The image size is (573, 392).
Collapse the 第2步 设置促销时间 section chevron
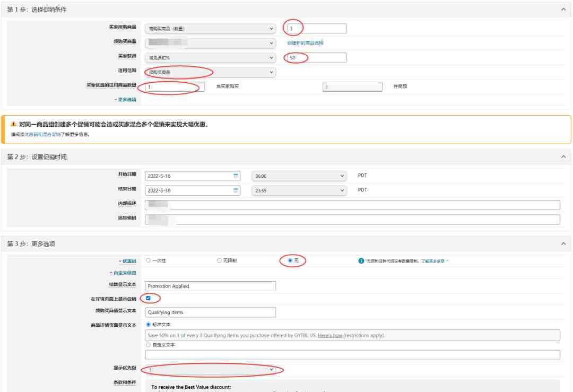[563, 156]
